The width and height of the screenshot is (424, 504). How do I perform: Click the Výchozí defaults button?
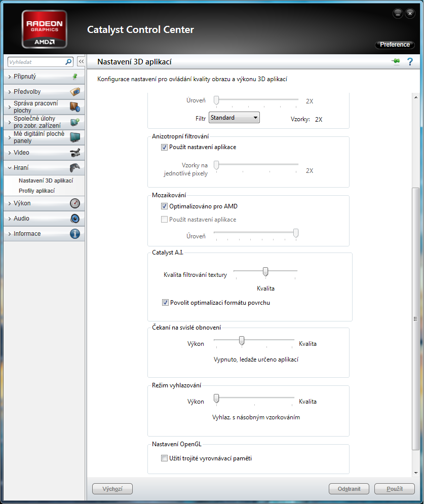tap(112, 489)
